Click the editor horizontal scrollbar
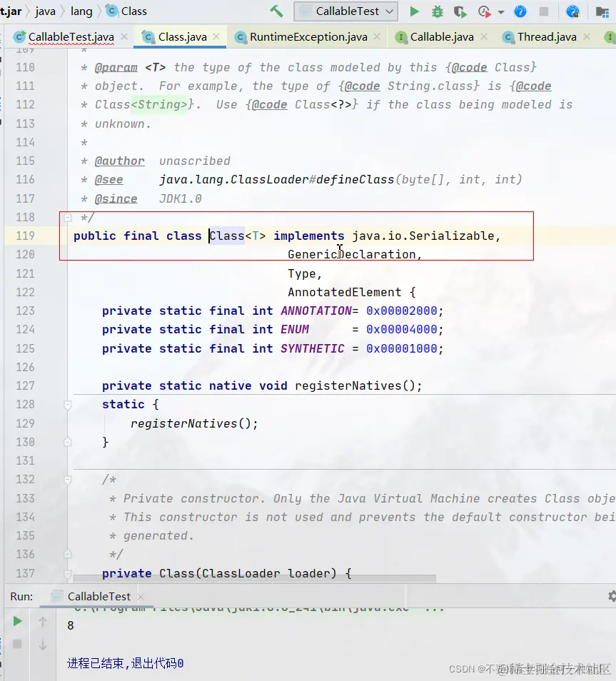 [x=255, y=578]
